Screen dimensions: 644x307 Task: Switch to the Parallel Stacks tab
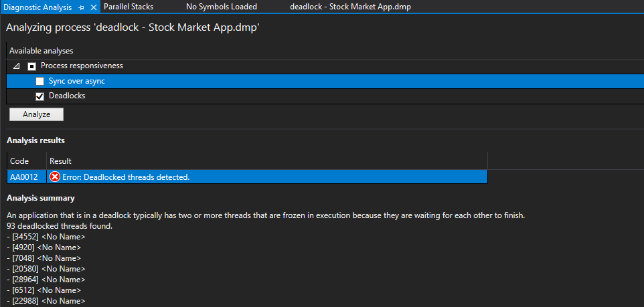coord(129,7)
